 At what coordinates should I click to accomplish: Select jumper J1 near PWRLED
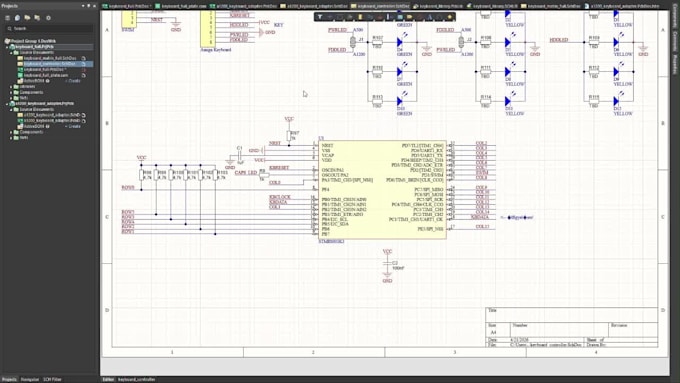(353, 42)
